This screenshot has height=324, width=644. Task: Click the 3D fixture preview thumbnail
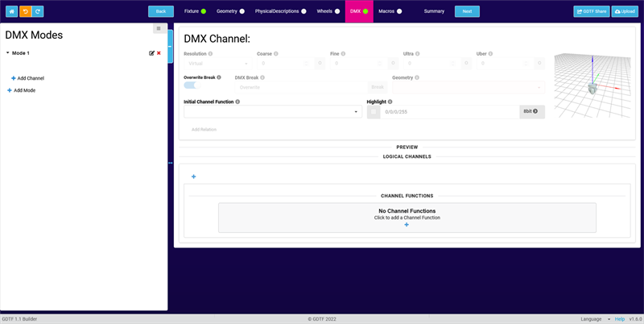pyautogui.click(x=593, y=84)
